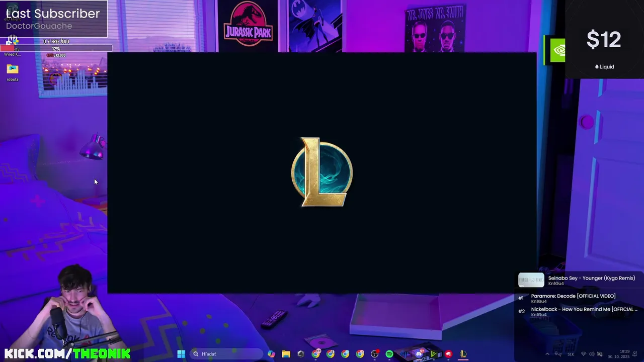Switch the SLK keyboard language indicator
644x362 pixels.
(571, 354)
